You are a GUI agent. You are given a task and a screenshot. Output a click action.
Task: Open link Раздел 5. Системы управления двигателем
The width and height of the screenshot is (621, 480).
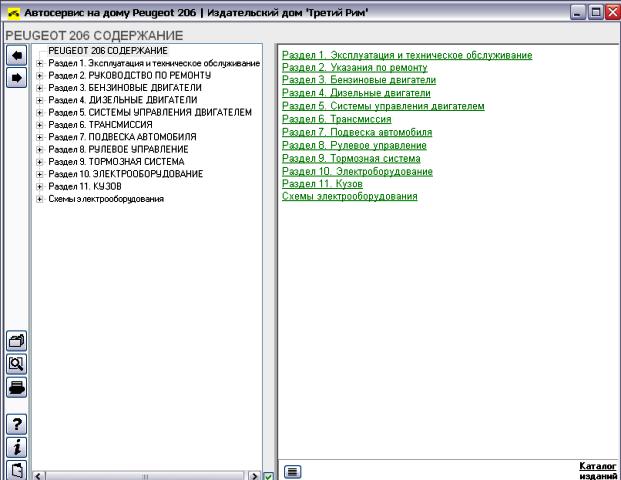[383, 106]
